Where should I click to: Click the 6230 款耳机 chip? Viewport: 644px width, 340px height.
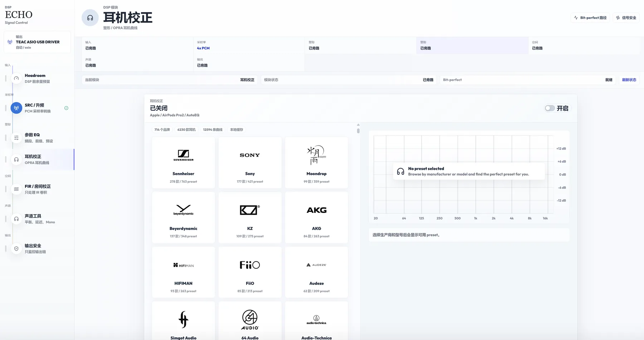click(x=186, y=130)
